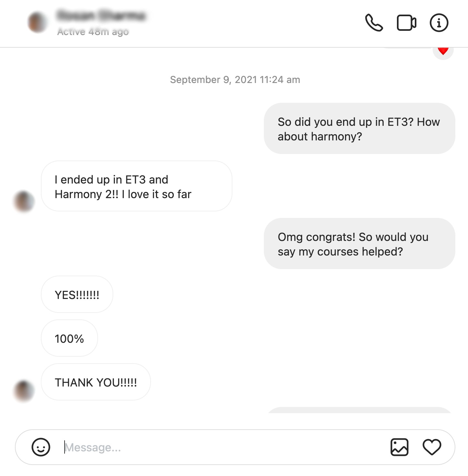
Task: Start a voice call with the phone icon
Action: click(374, 23)
